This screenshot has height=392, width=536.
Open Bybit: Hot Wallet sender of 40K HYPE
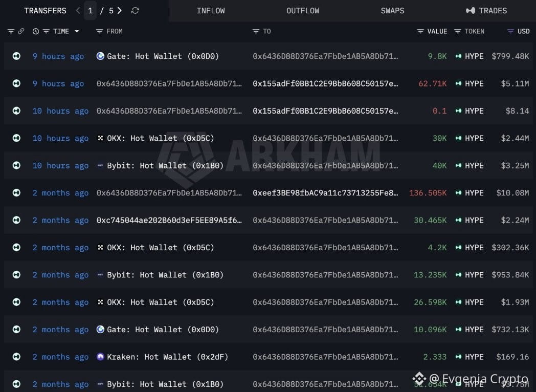[x=160, y=166]
